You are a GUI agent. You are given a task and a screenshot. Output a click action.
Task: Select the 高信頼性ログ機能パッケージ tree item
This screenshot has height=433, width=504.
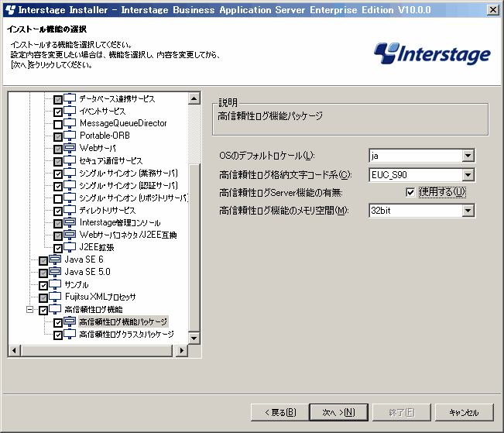click(123, 321)
